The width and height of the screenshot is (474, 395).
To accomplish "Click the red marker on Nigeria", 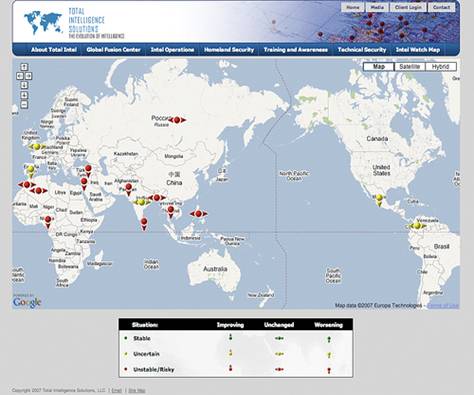I will coord(48,222).
